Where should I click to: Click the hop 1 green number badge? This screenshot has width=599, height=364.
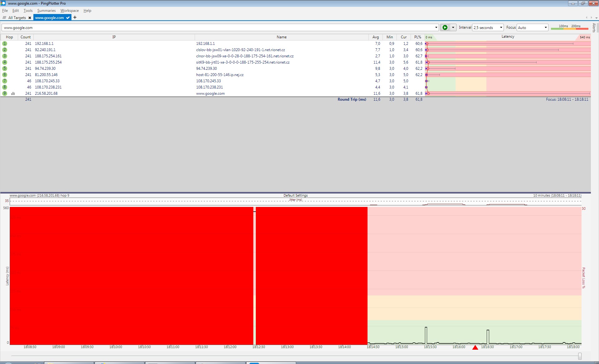pyautogui.click(x=5, y=44)
